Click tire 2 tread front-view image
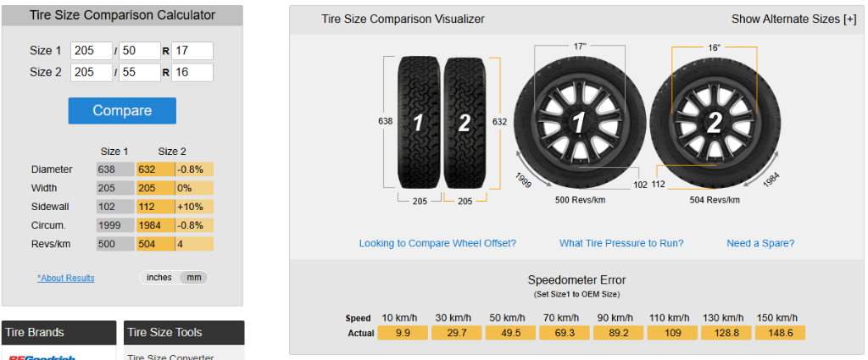 (x=464, y=122)
